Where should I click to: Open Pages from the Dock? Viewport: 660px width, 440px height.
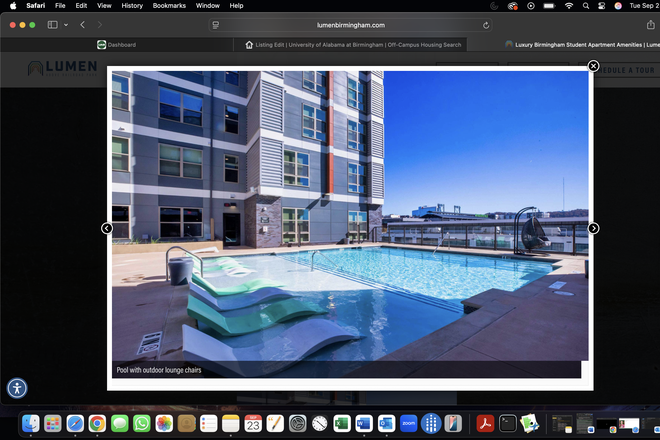(x=275, y=424)
